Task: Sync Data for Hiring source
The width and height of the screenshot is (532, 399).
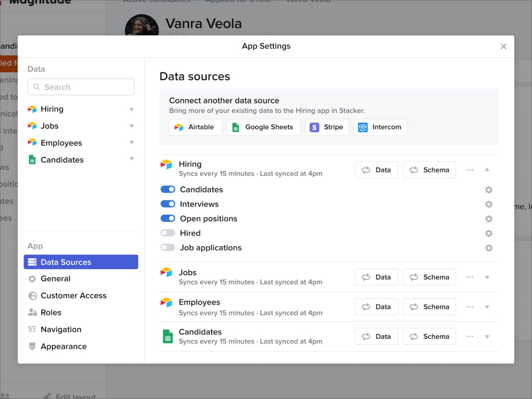Action: pos(377,170)
